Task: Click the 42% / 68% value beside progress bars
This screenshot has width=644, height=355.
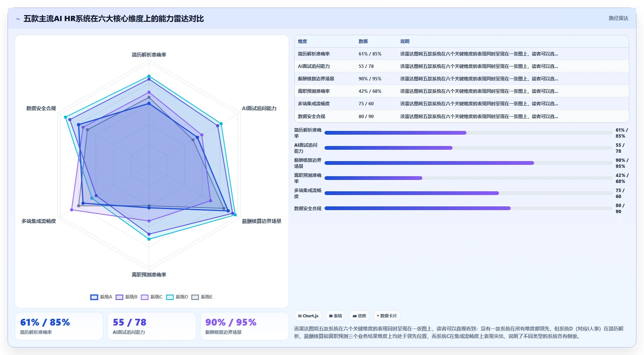Action: [x=622, y=178]
